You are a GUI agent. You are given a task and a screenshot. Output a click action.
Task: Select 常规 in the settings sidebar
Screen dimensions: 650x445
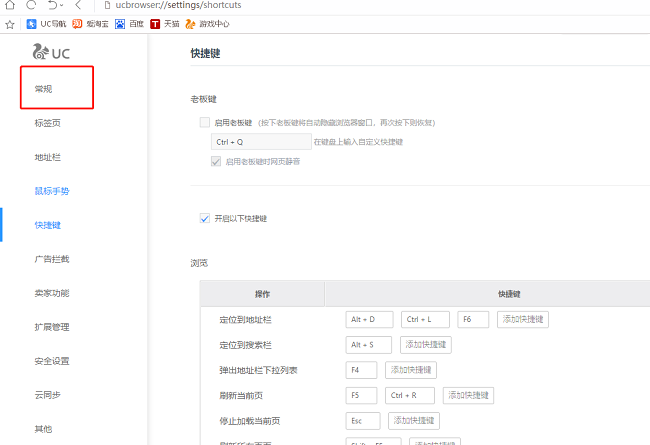coord(43,89)
